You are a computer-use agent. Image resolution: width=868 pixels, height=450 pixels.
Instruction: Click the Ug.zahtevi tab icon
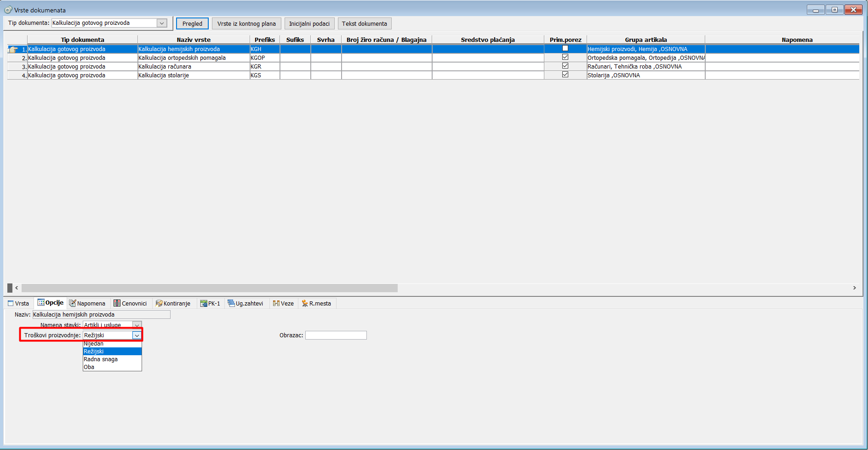click(231, 303)
